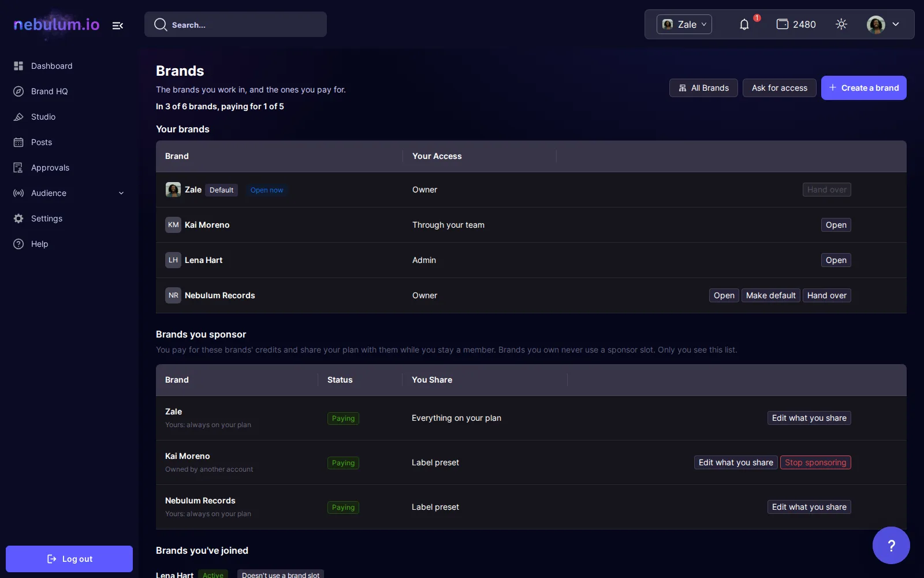Image resolution: width=924 pixels, height=578 pixels.
Task: Collapse the sidebar menu icon
Action: 118,25
